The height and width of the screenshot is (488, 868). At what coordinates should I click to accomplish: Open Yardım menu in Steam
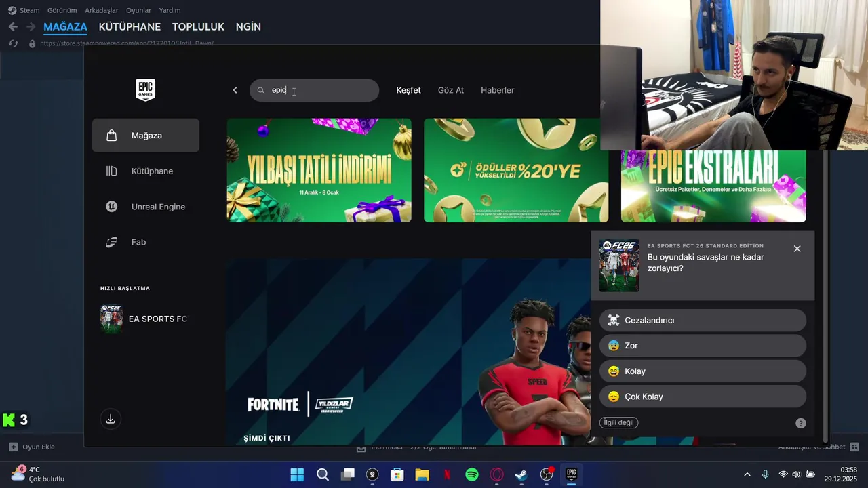point(170,10)
